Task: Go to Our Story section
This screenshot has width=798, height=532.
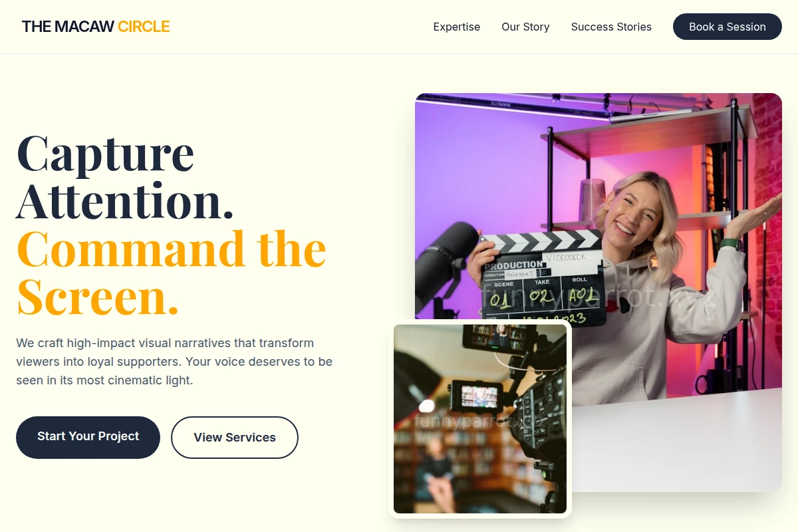Action: 525,27
